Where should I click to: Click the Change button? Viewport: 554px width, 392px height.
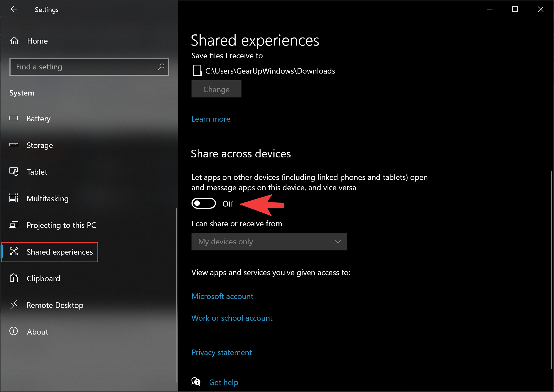[x=216, y=89]
